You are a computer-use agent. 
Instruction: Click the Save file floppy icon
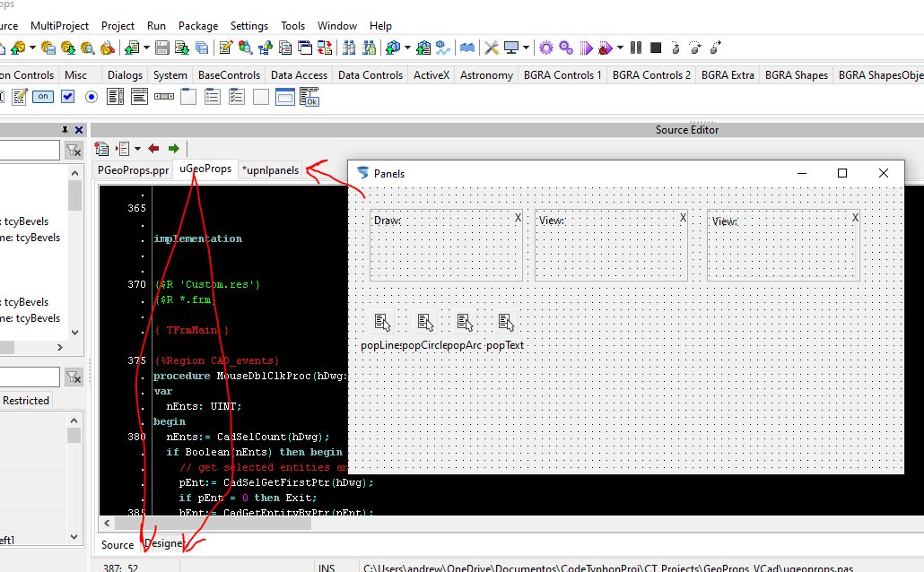pyautogui.click(x=162, y=48)
